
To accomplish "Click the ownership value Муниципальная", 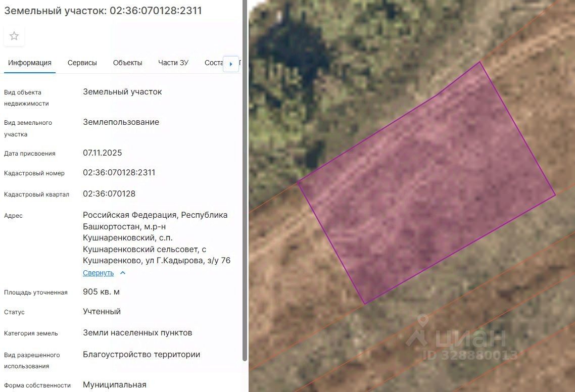I will (115, 384).
